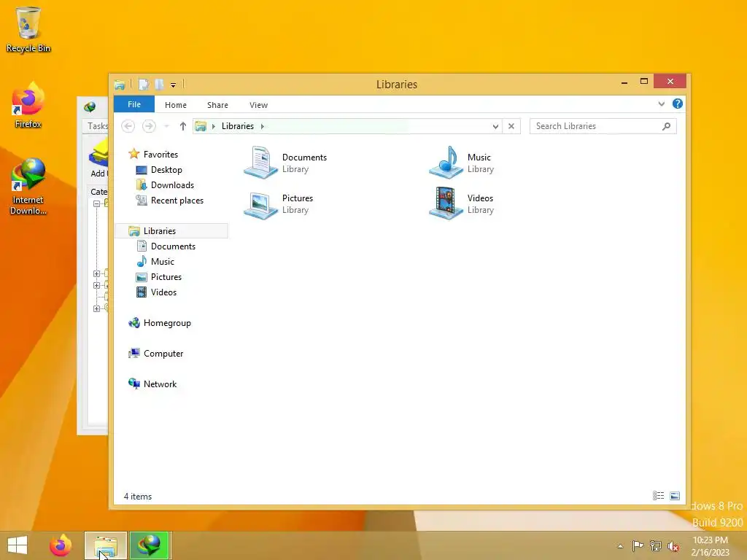Go forward with the Forward arrow

(x=149, y=126)
